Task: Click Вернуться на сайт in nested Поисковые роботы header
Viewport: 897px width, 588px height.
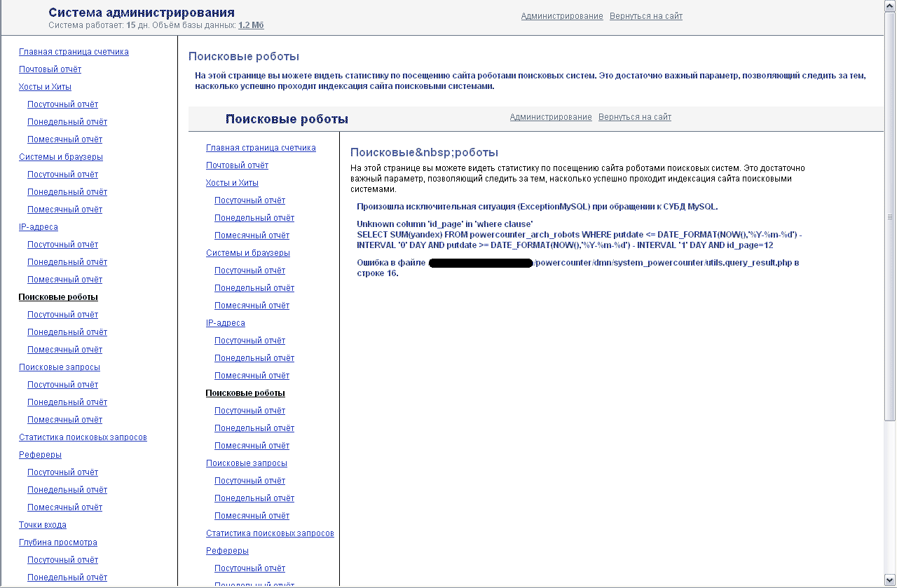Action: 635,117
